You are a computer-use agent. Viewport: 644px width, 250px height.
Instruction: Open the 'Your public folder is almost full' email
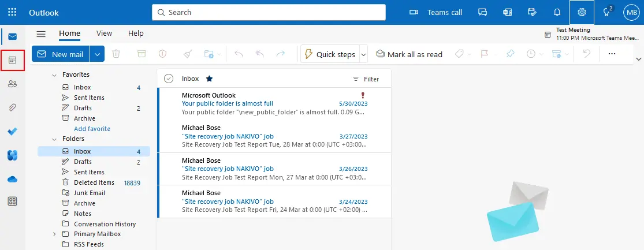pyautogui.click(x=274, y=104)
